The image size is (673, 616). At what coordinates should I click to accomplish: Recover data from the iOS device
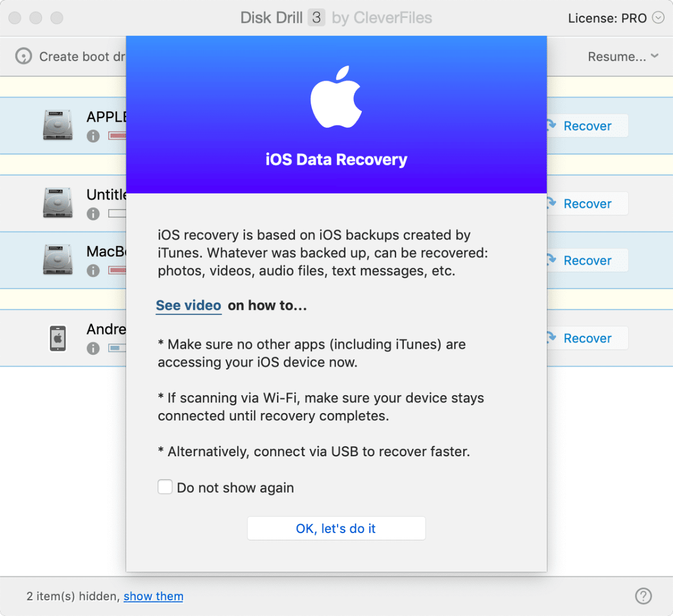pos(587,339)
